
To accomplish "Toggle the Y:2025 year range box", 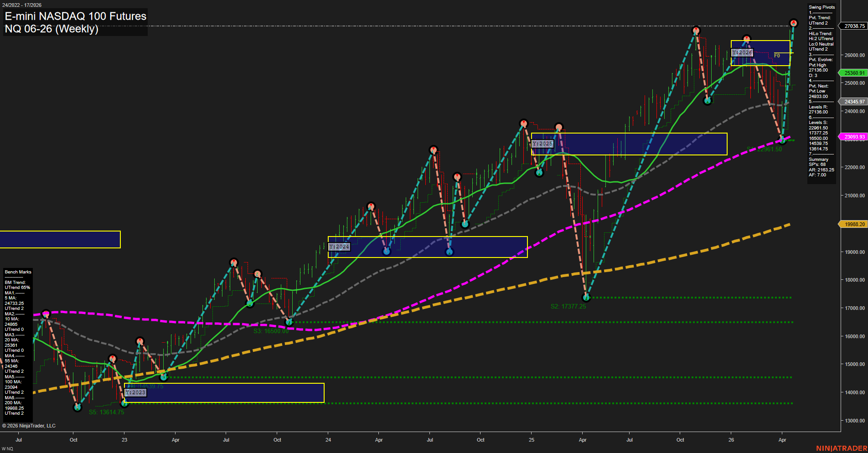I will click(x=543, y=144).
